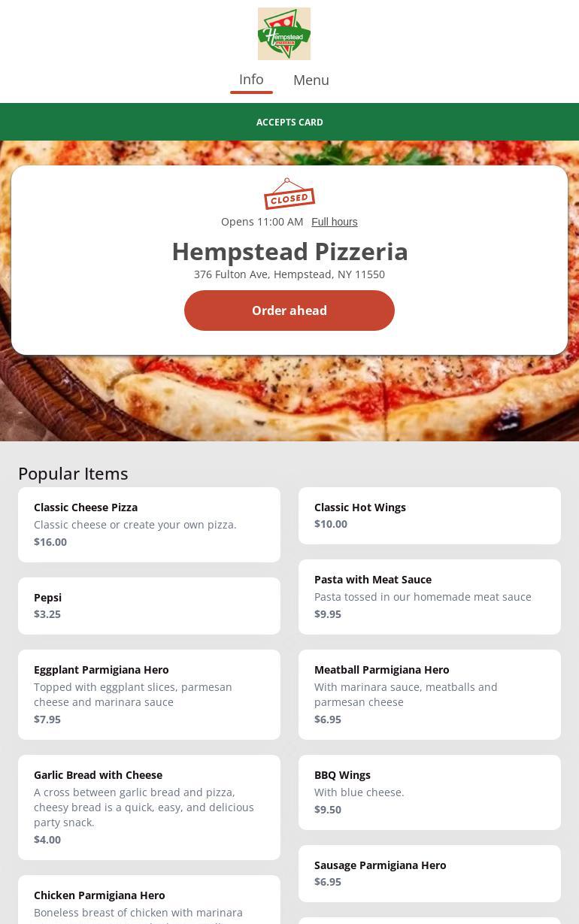Screen dimensions: 579x924
Task: Pick the Eggplant Parmigiana Hero card
Action: coord(149,694)
